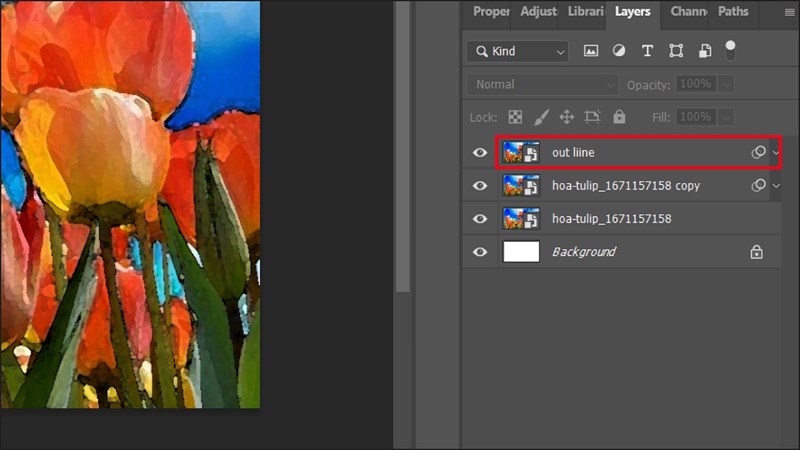Click the Lock position icon
Viewport: 800px width, 450px height.
pyautogui.click(x=567, y=117)
